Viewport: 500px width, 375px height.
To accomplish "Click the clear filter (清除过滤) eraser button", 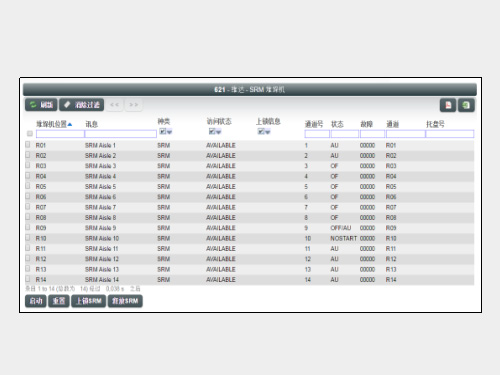I will [82, 105].
